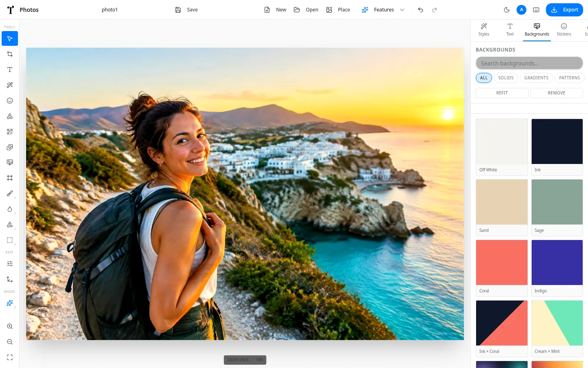Expand the Features dropdown
Viewport: 588px width, 368px height.
383,10
